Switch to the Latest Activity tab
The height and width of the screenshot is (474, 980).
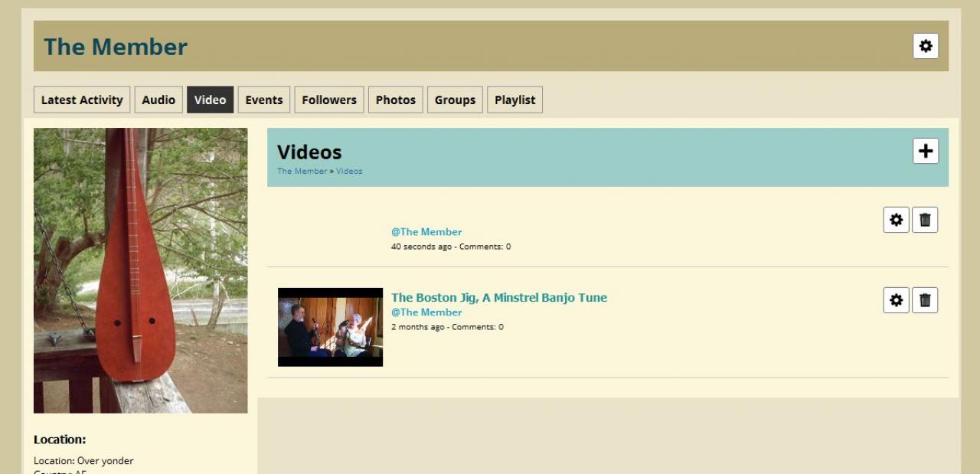[82, 100]
